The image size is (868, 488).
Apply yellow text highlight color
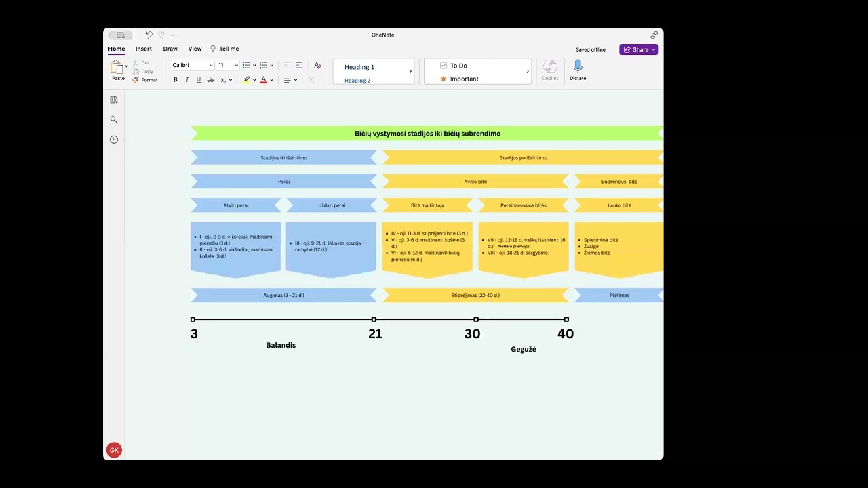tap(247, 80)
